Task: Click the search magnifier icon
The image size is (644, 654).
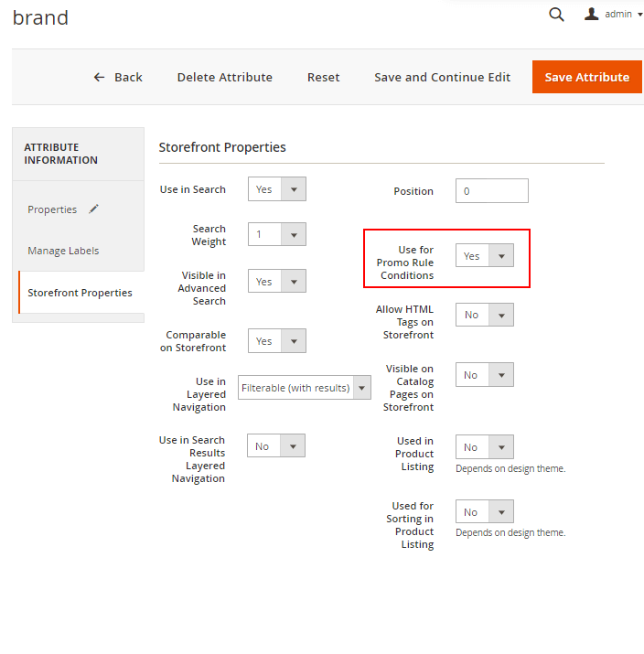Action: pyautogui.click(x=556, y=15)
